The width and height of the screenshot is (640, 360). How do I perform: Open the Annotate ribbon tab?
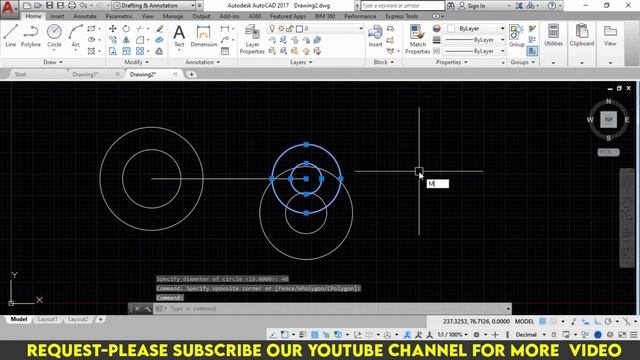[84, 16]
